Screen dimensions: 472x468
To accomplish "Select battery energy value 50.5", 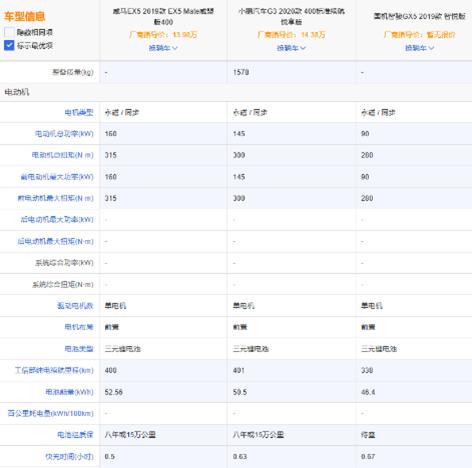I will coord(240,392).
